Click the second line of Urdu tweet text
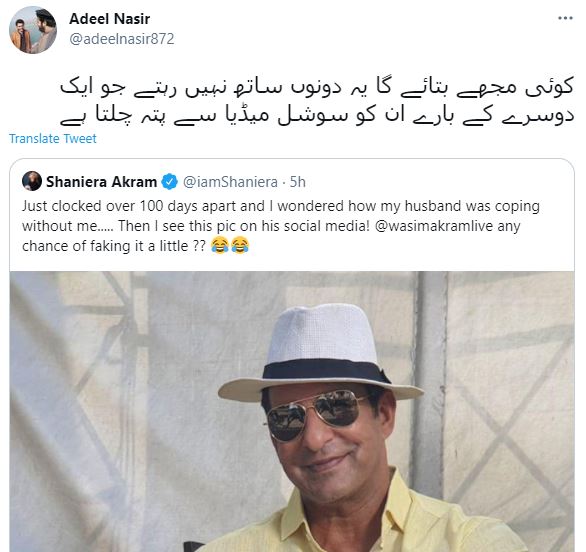Viewport: 586px width, 552px height. click(x=316, y=115)
